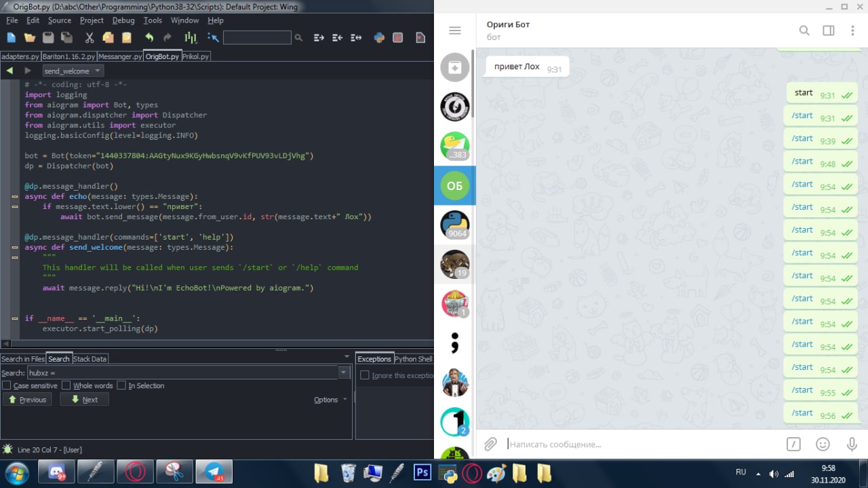Toggle Telegram right info panel icon
This screenshot has width=868, height=488.
pos(828,31)
